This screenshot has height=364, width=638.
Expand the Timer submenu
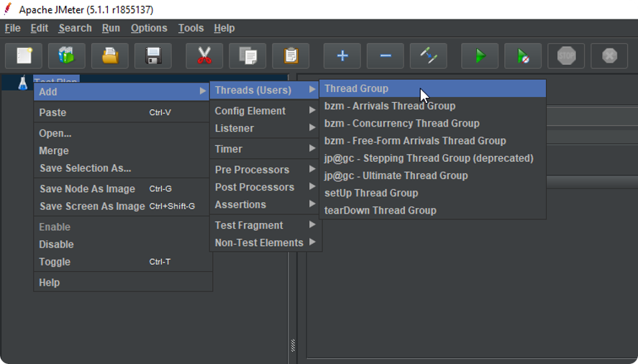coord(265,149)
